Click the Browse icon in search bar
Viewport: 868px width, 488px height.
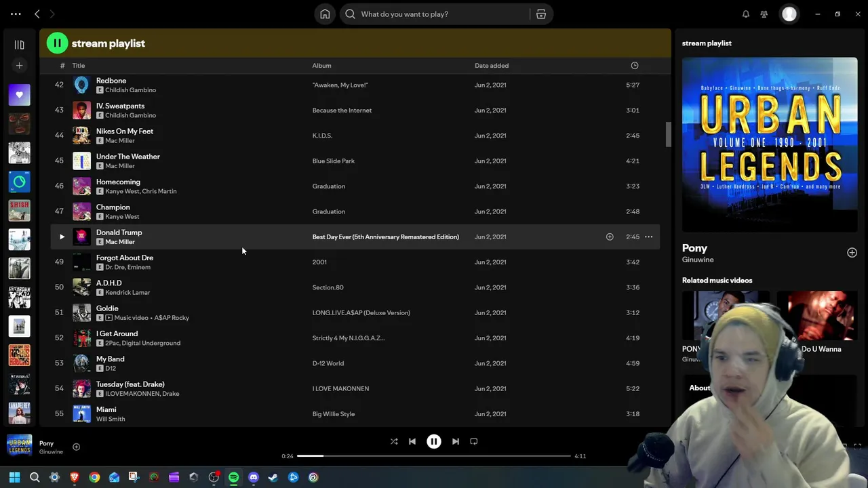pos(541,14)
